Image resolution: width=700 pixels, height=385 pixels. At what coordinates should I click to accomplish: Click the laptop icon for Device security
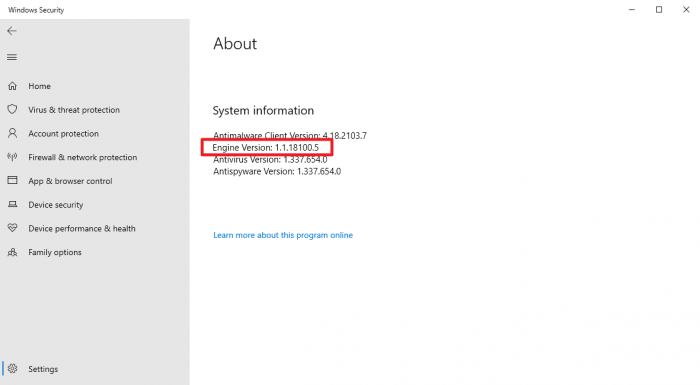tap(12, 204)
